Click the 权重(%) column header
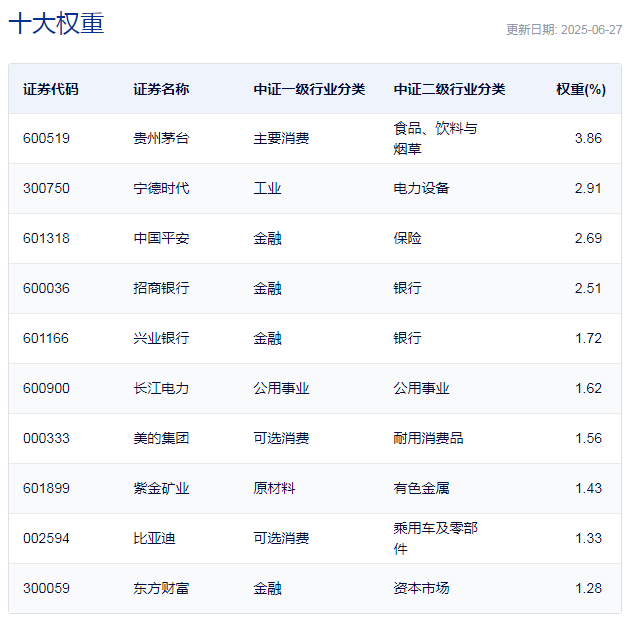630x620 pixels. point(580,89)
